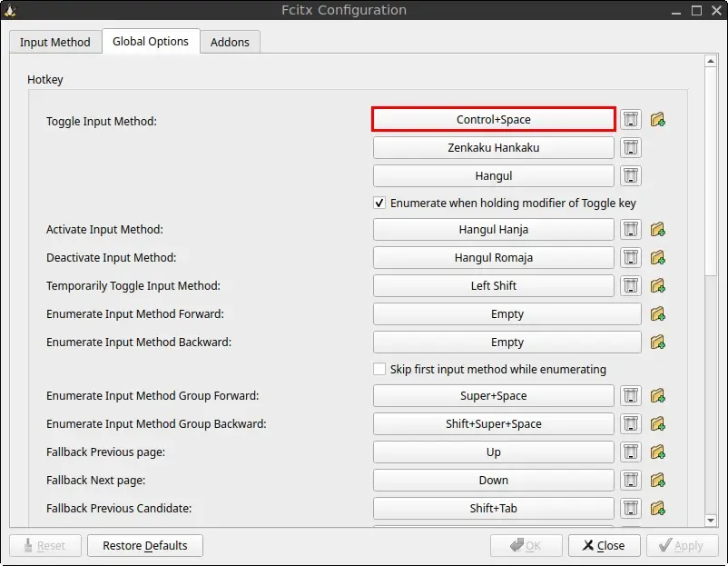The width and height of the screenshot is (728, 566).
Task: Remove the Zenkaku Hankaku hotkey
Action: click(631, 148)
